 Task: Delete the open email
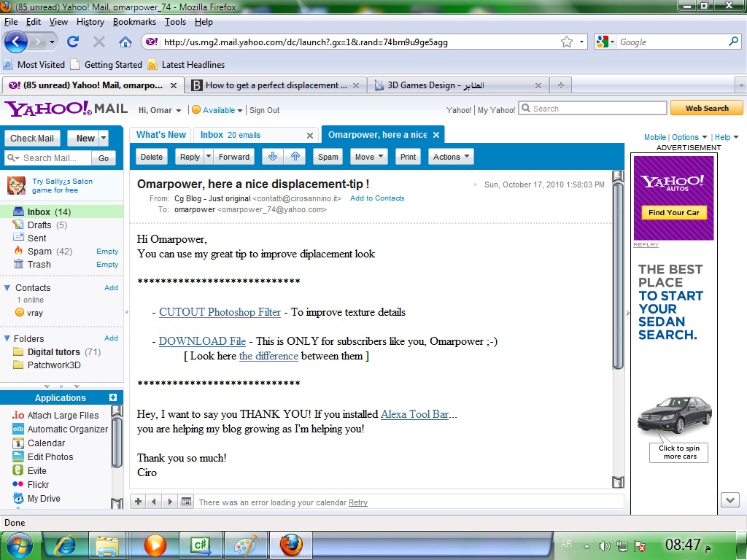[x=152, y=157]
